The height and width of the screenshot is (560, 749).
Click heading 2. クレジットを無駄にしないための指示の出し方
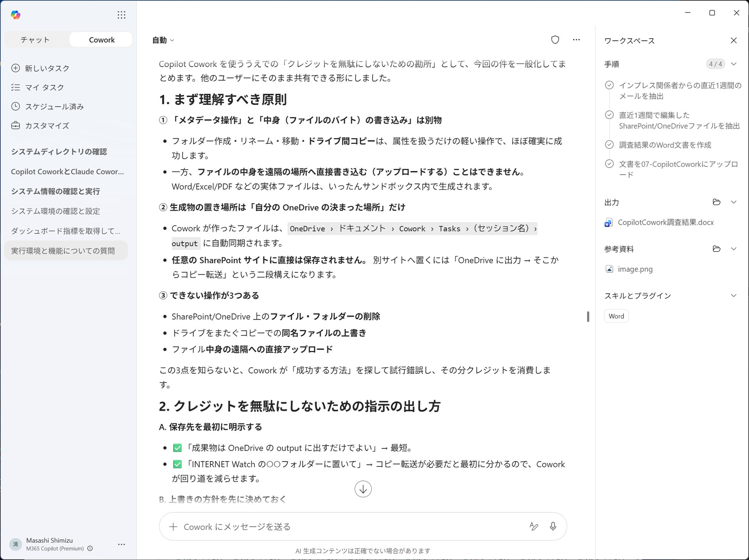click(300, 406)
